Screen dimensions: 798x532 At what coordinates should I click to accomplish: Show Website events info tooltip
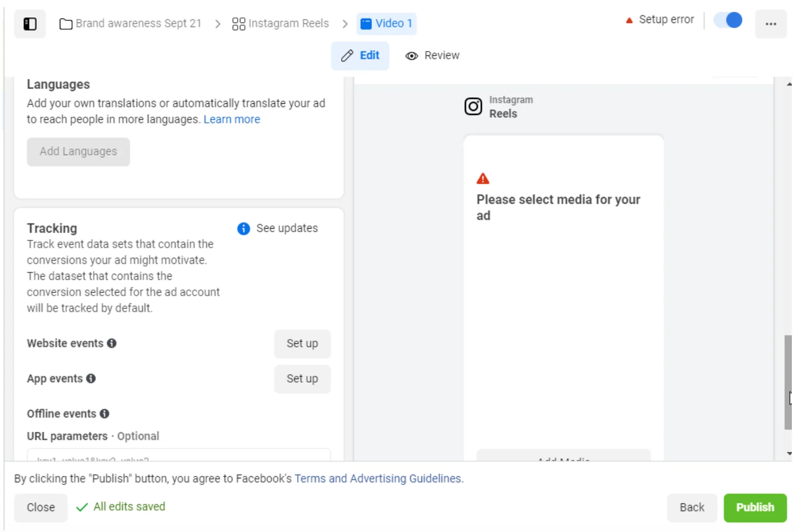112,343
